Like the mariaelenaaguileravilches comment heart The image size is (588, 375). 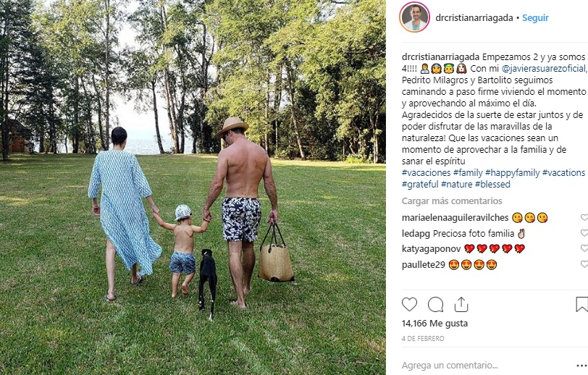[584, 217]
